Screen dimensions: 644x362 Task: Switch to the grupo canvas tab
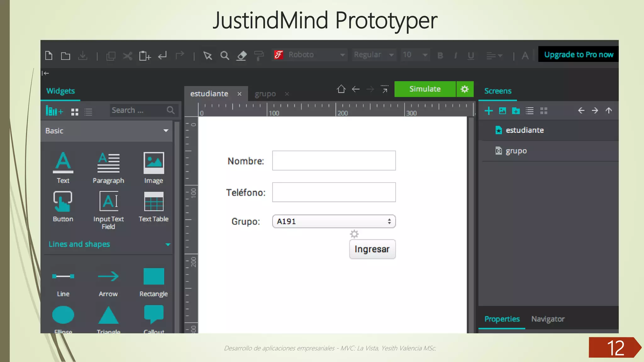(265, 94)
